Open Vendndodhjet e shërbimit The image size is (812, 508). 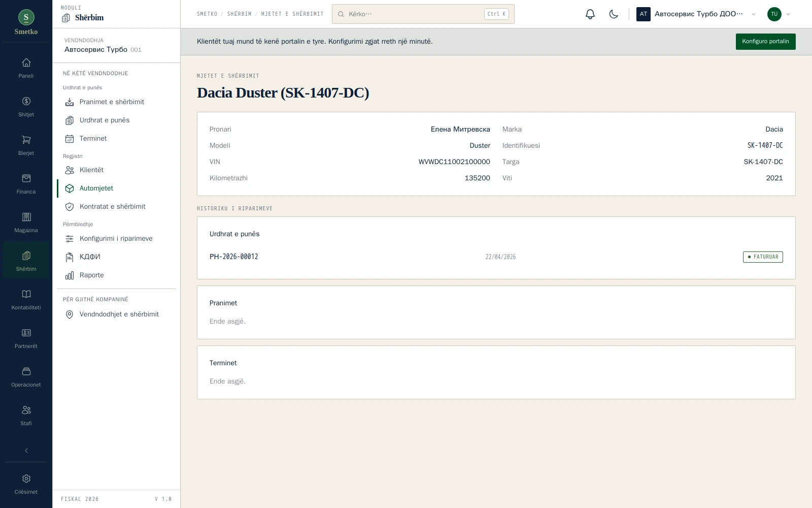coord(116,314)
